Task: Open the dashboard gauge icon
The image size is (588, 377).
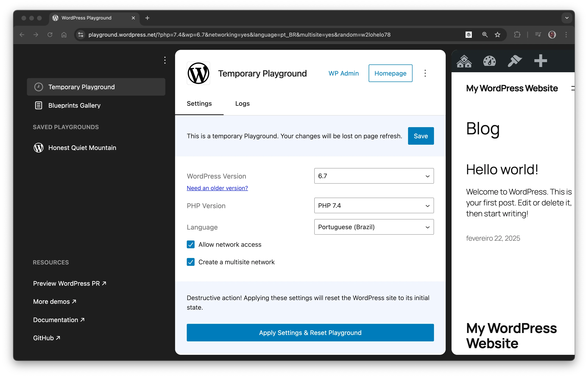Action: (489, 61)
